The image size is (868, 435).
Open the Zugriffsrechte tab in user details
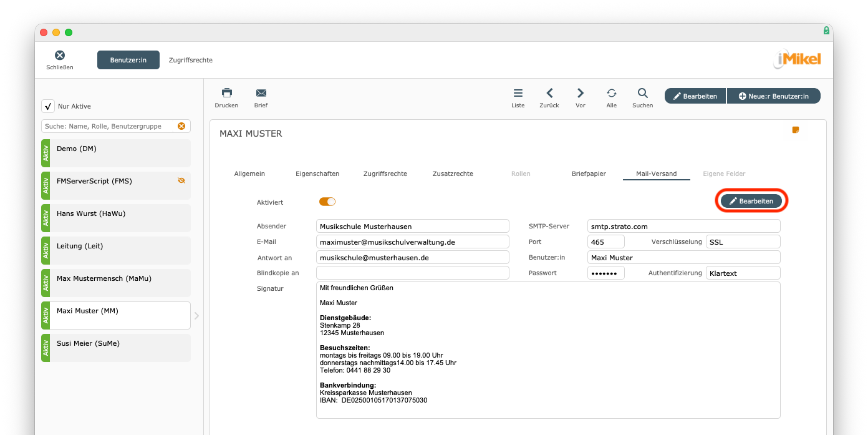click(385, 174)
